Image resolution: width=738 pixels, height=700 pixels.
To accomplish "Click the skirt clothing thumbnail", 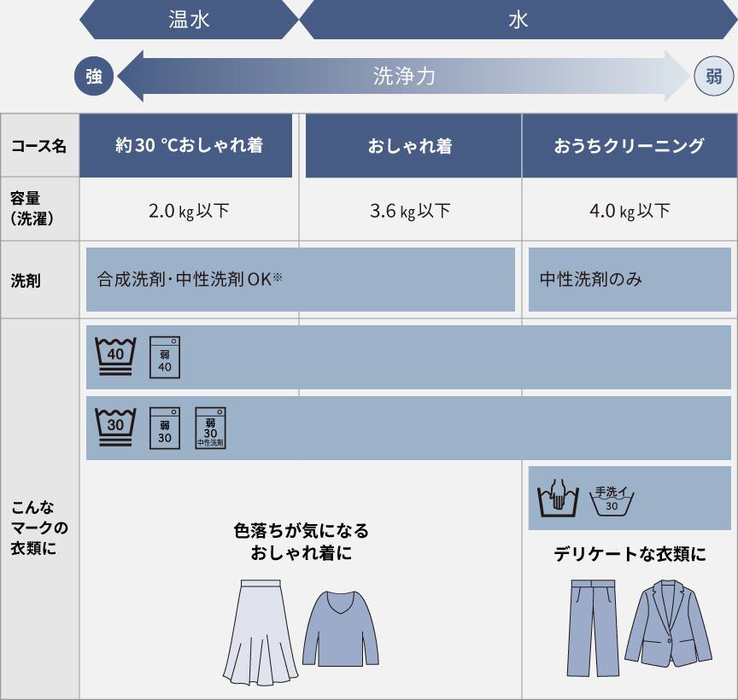I will tap(261, 630).
